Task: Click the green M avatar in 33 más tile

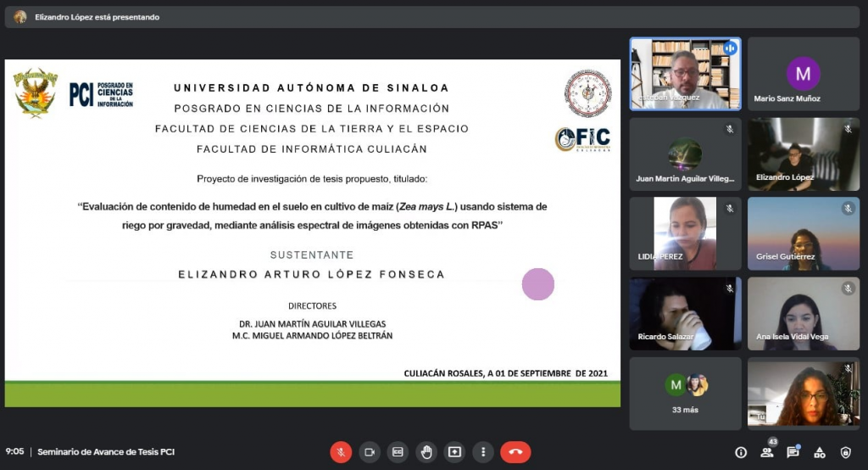Action: click(x=676, y=384)
